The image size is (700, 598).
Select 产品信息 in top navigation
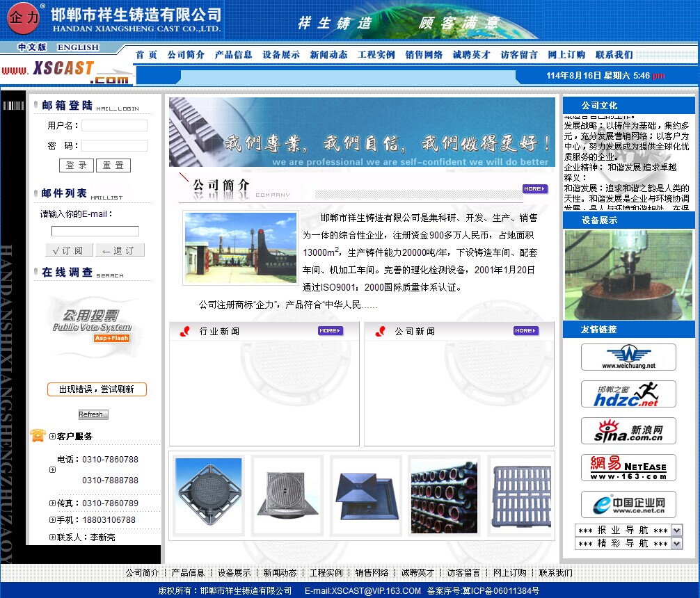(x=233, y=55)
